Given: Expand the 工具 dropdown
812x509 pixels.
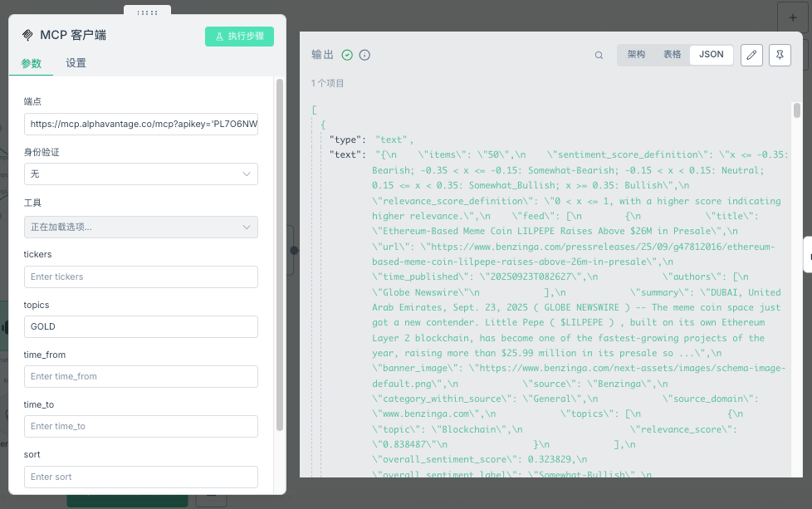Looking at the screenshot, I should [140, 227].
